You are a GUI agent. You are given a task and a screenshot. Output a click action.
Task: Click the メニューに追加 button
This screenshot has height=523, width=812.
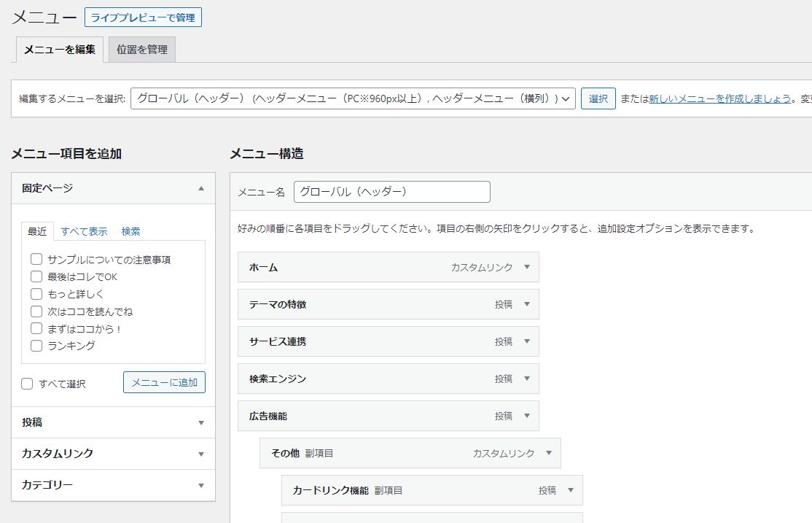[164, 382]
